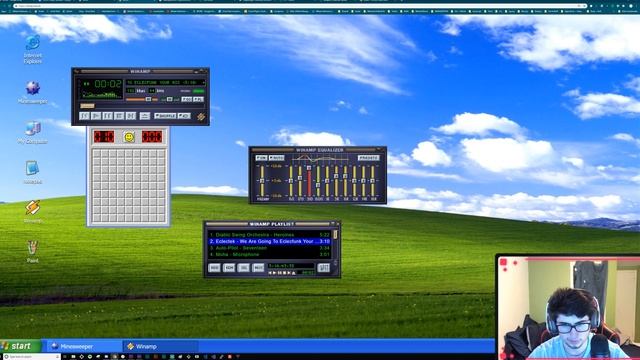Click the mini Previous button in playlist window
Screen dimensions: 640x360
tap(270, 272)
